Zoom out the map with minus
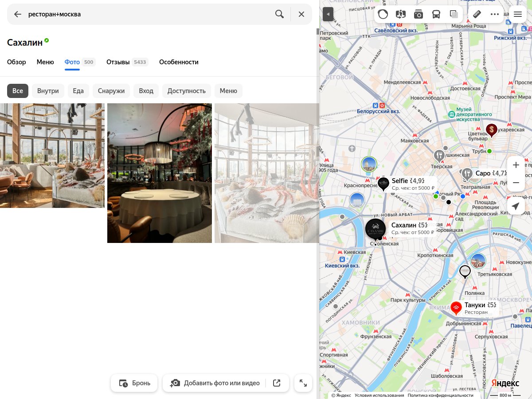The height and width of the screenshot is (399, 532). click(516, 183)
